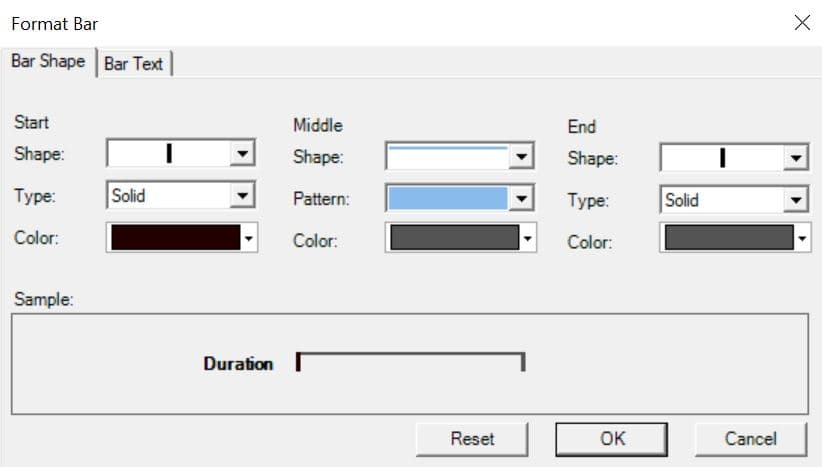
Task: Expand the End Shape dropdown arrow
Action: pos(795,157)
